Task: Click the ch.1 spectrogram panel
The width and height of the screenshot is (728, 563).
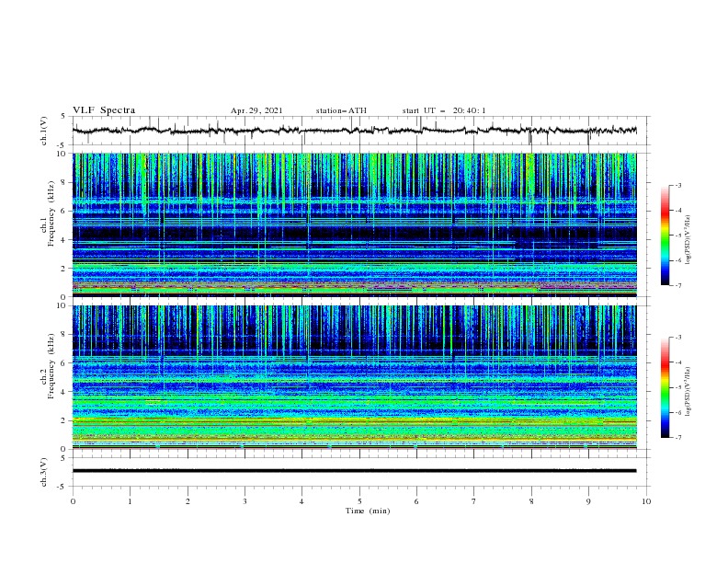Action: click(x=354, y=224)
